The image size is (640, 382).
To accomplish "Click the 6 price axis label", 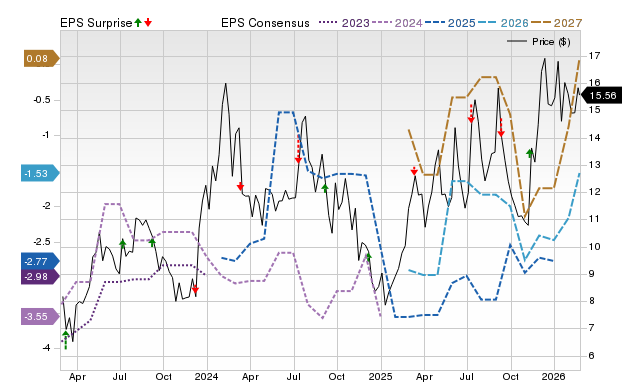I will (x=591, y=355).
